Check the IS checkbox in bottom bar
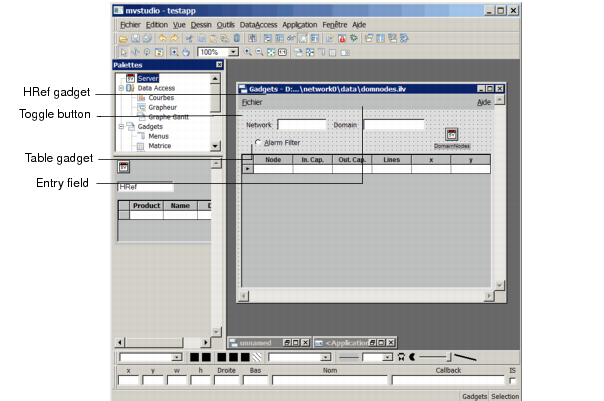Screen dimensions: 604x401 [513, 380]
